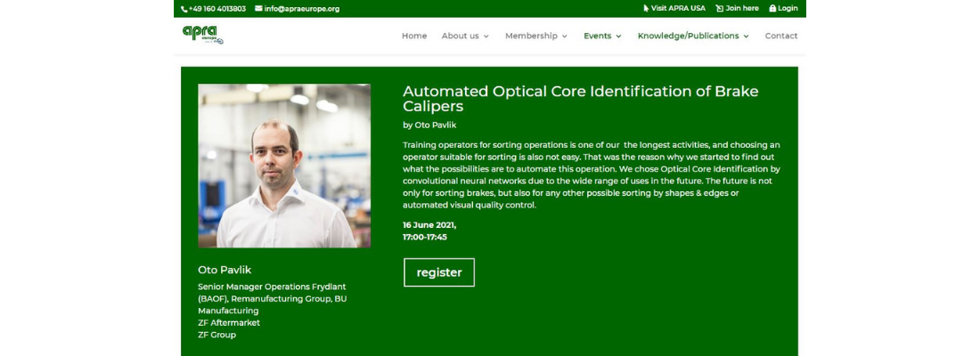Viewport: 980px width, 356px height.
Task: Click the '16 June 2021,' date text
Action: tap(429, 225)
